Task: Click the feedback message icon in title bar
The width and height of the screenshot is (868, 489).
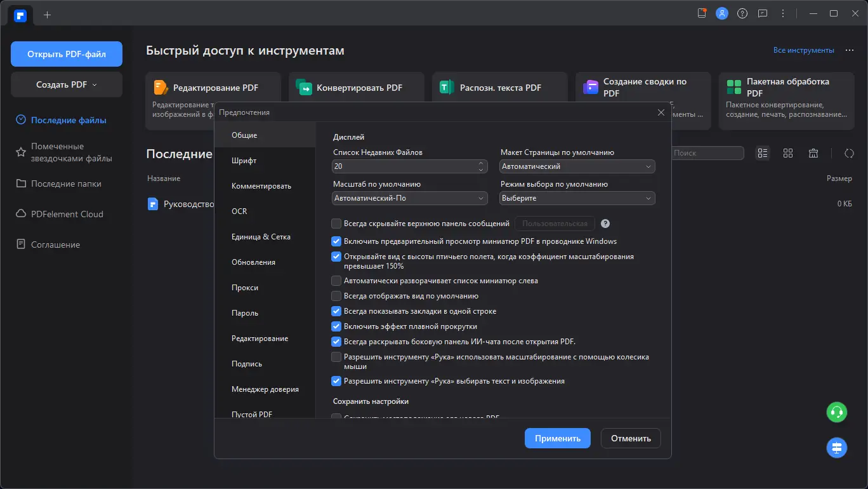Action: [763, 13]
